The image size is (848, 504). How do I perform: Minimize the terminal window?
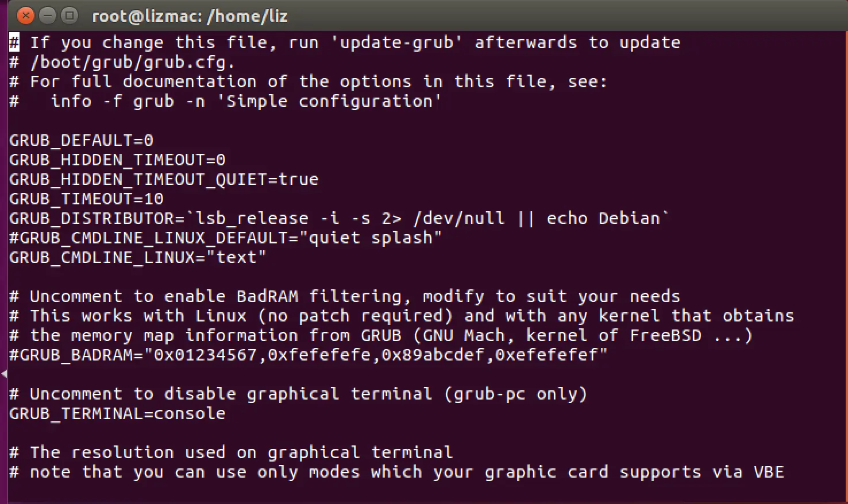click(x=48, y=15)
